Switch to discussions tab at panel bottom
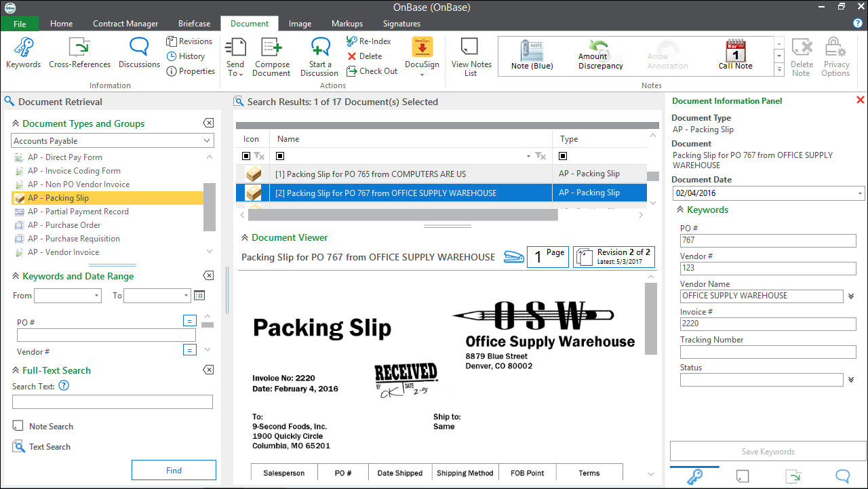This screenshot has height=489, width=868. 842,476
